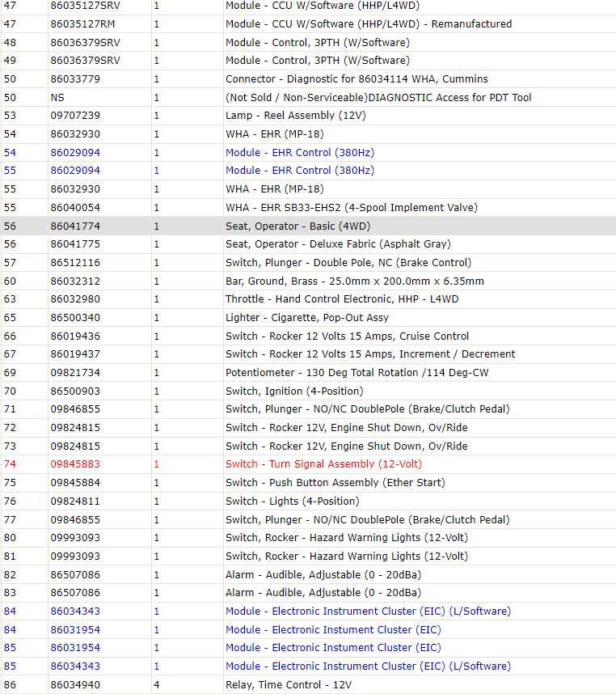Image resolution: width=616 pixels, height=694 pixels.
Task: Click Switch - Push Button Assembly (Ether Start)
Action: [x=335, y=482]
